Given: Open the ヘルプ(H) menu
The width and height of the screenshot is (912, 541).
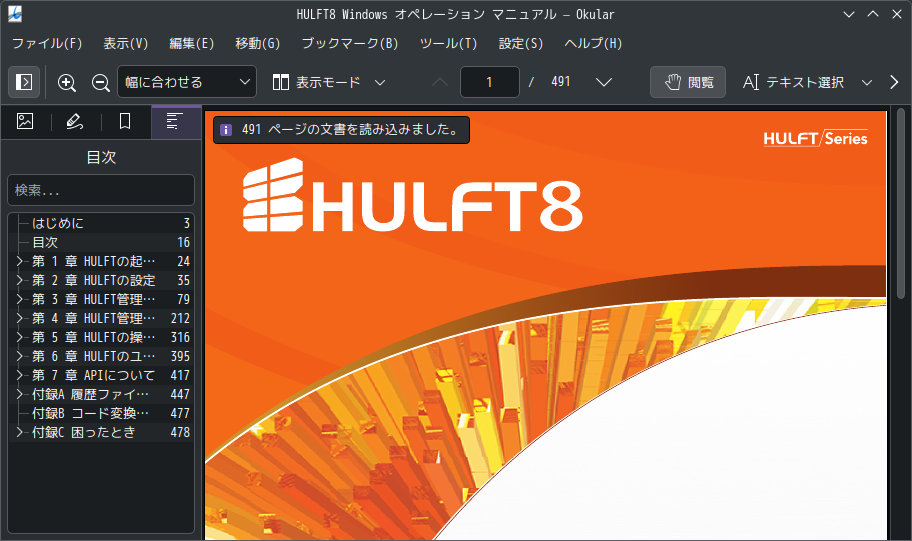Looking at the screenshot, I should click(x=593, y=44).
